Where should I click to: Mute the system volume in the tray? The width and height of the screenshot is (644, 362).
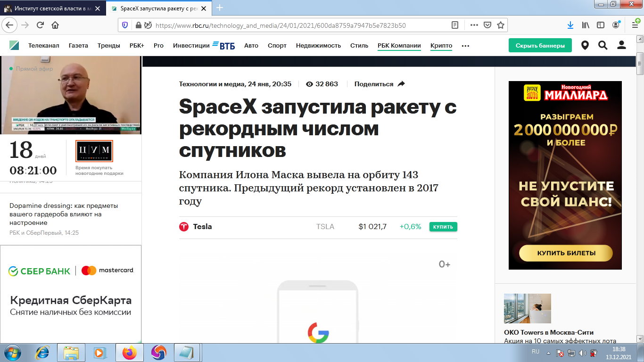pyautogui.click(x=583, y=353)
